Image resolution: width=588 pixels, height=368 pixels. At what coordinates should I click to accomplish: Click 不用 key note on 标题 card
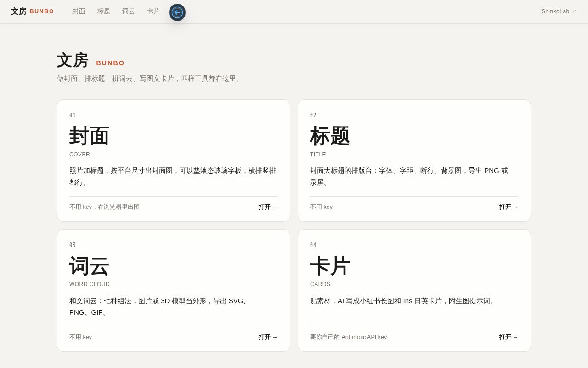[321, 207]
